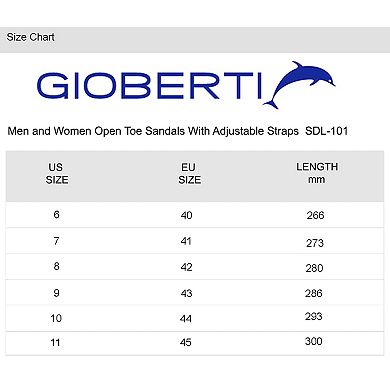Select the SDL-101 product title text
390x390 pixels.
(178, 131)
